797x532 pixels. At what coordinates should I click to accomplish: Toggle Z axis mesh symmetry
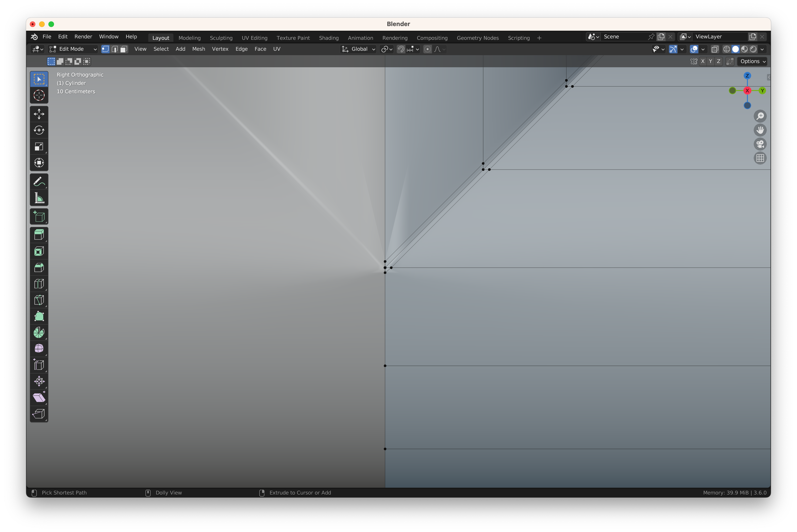point(718,61)
